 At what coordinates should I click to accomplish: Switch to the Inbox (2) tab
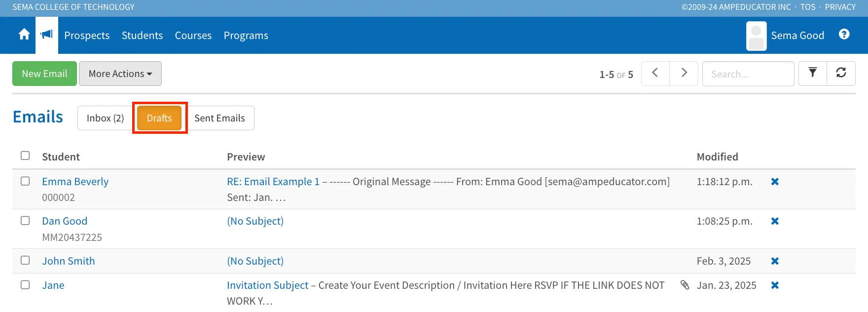click(x=106, y=118)
